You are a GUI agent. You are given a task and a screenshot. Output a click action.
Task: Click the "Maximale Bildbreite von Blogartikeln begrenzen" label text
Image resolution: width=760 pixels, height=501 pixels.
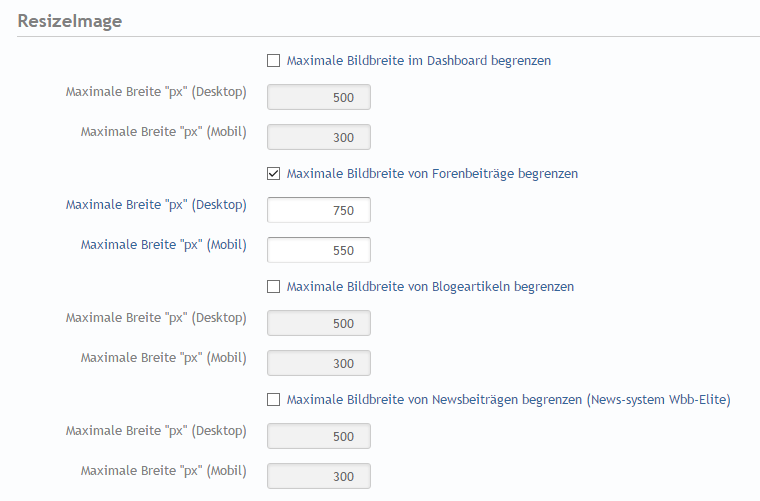(430, 287)
